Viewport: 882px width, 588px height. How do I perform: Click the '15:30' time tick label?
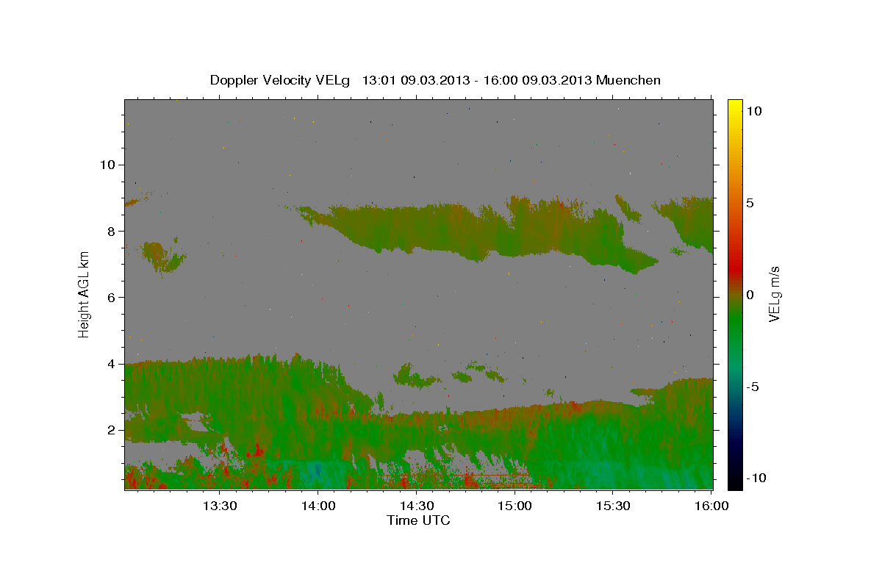tap(613, 506)
